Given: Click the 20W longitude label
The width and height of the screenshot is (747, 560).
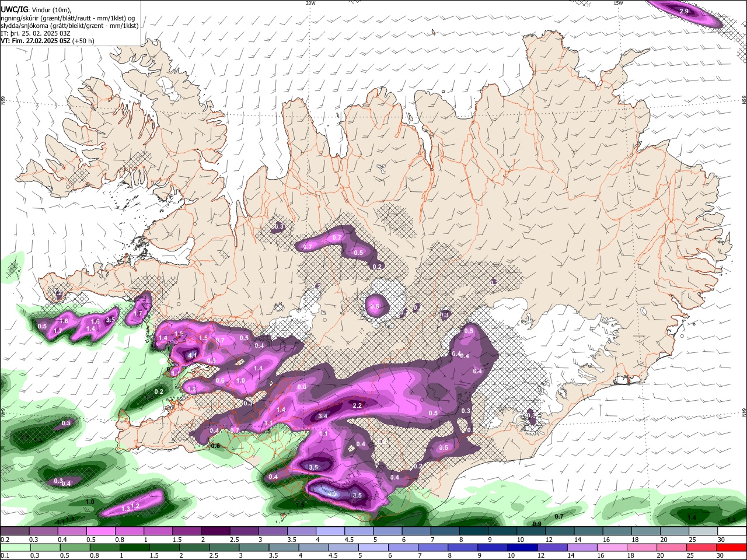Looking at the screenshot, I should click(310, 3).
